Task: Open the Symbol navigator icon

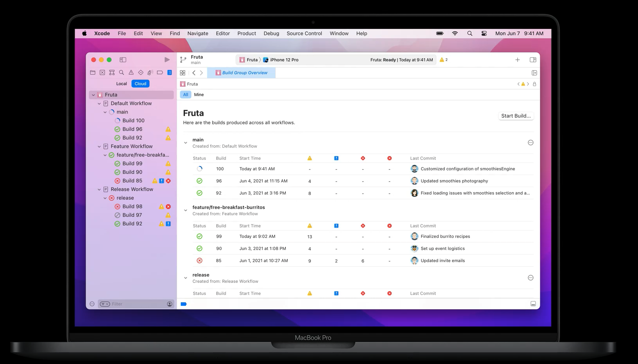Action: (112, 73)
